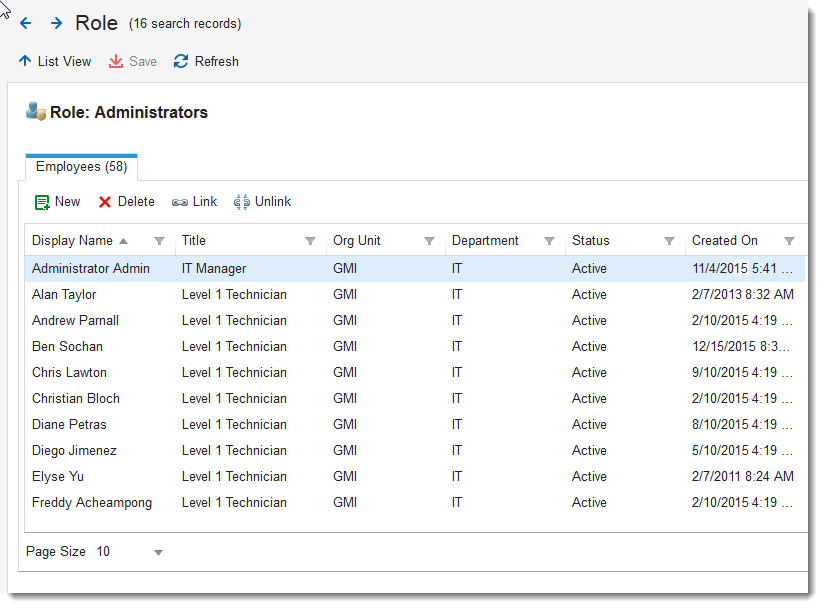Sort by the Display Name column header

pyautogui.click(x=72, y=241)
